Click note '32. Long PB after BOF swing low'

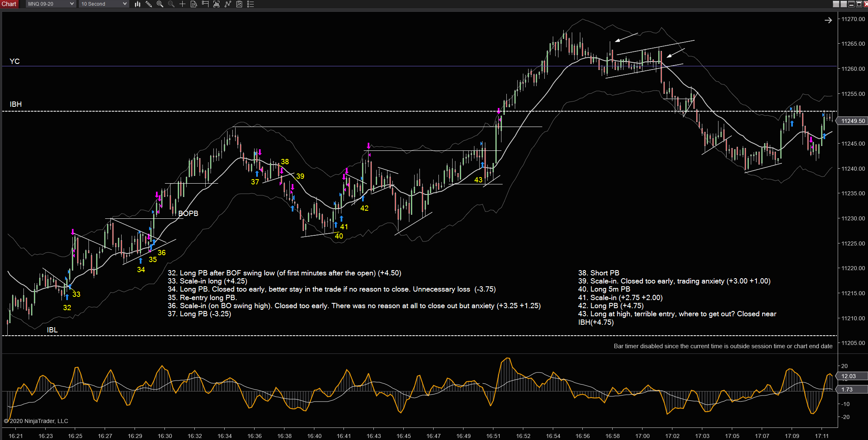pos(284,273)
